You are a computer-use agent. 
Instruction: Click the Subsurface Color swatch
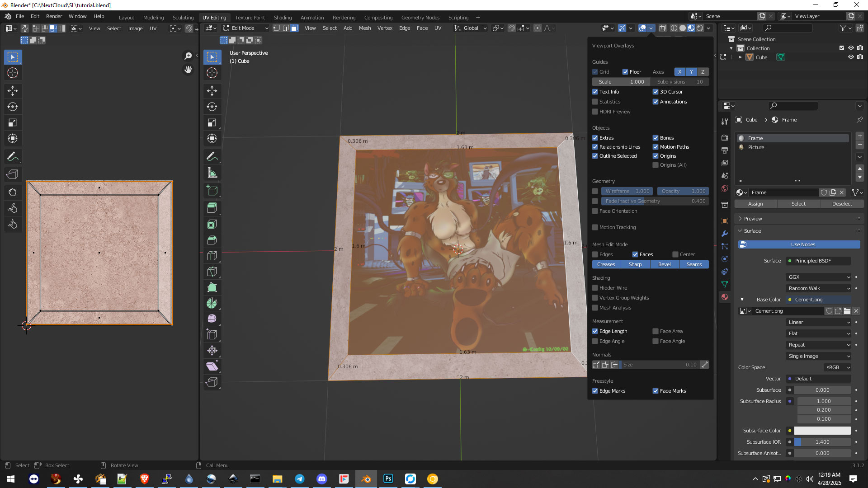[x=822, y=431]
